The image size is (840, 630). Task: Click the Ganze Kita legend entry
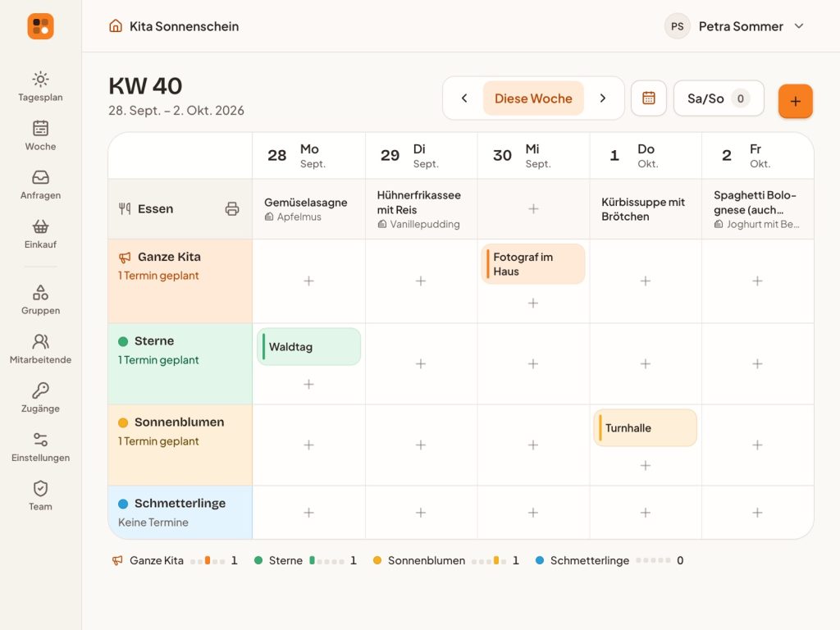(175, 560)
